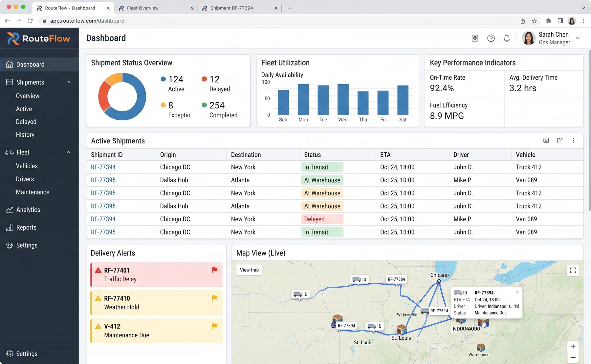Click the Delayed status badge
The image size is (591, 364).
tap(322, 219)
